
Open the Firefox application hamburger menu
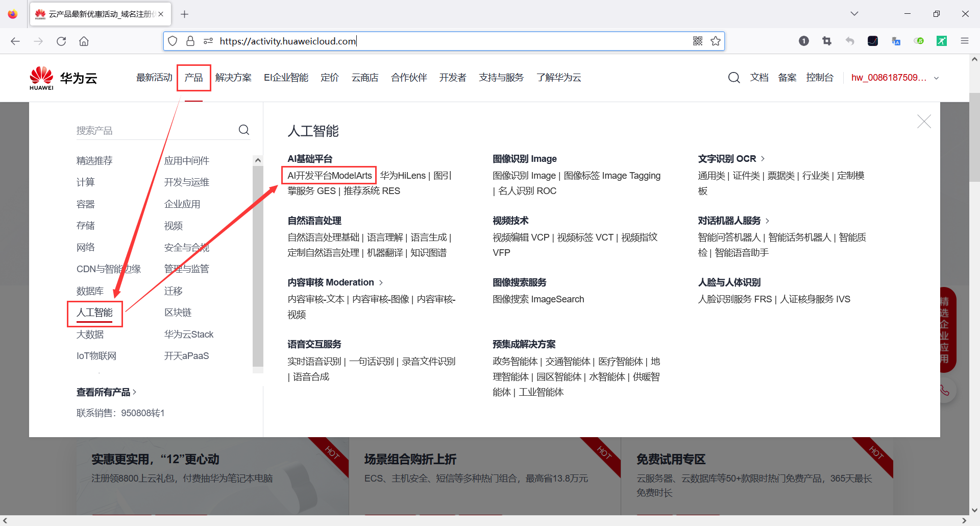coord(965,41)
